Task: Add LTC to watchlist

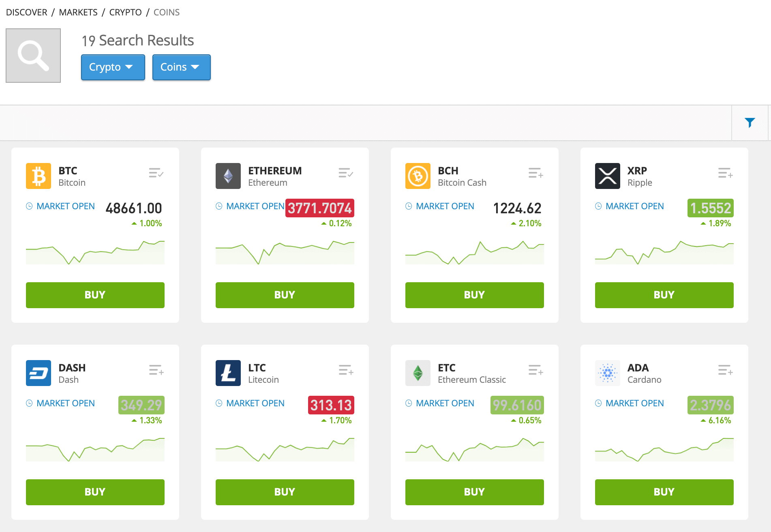Action: pos(346,370)
